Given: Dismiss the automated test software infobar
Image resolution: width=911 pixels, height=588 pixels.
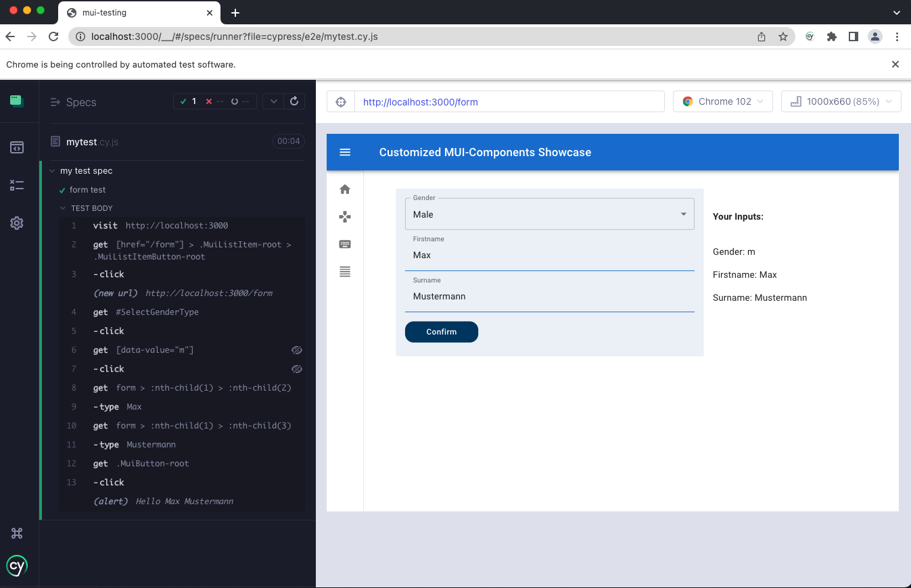Looking at the screenshot, I should pos(895,64).
